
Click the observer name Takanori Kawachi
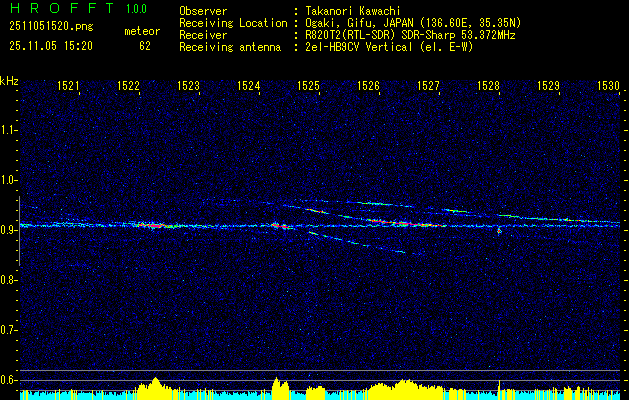(353, 11)
